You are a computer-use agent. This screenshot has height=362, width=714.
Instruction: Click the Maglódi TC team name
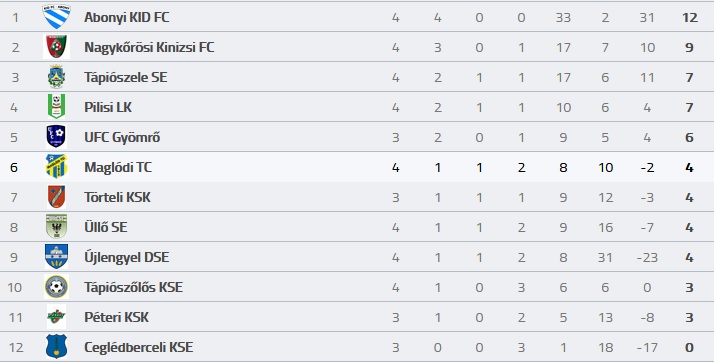point(118,168)
